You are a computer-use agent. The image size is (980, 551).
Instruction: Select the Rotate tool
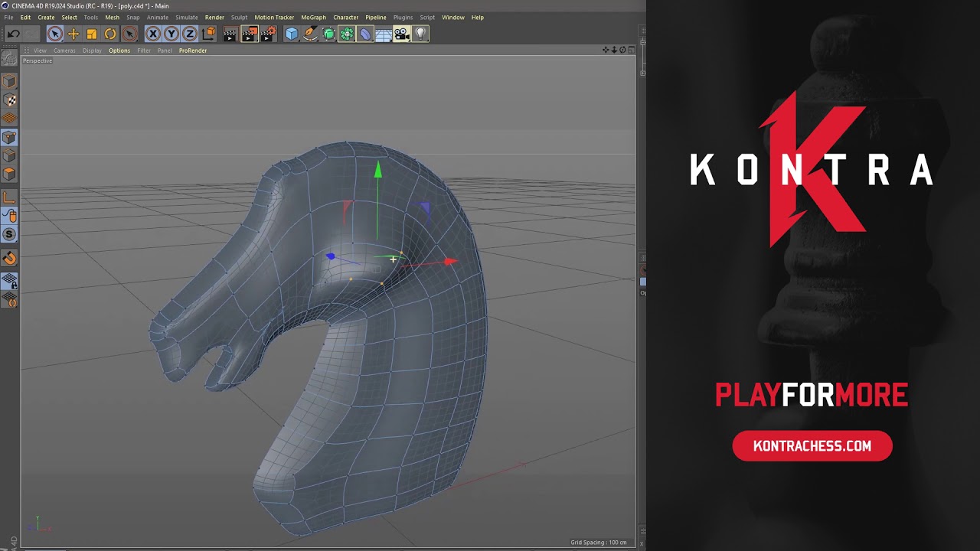click(110, 34)
